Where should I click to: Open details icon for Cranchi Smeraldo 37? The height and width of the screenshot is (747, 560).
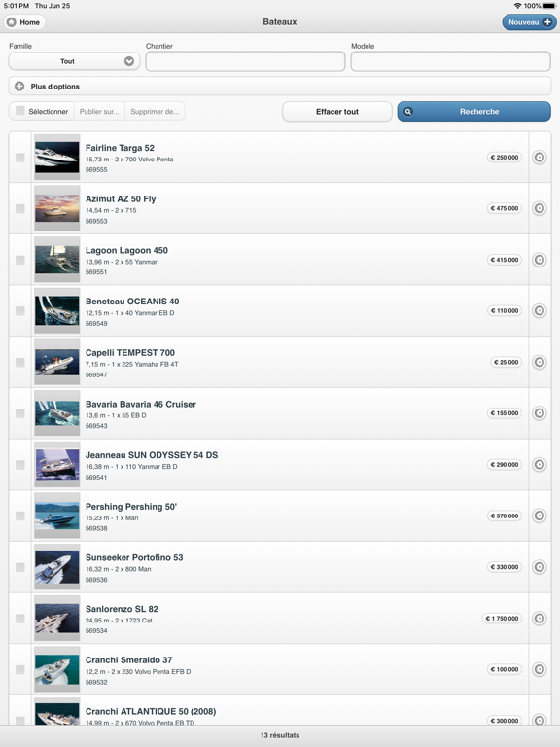tap(539, 669)
